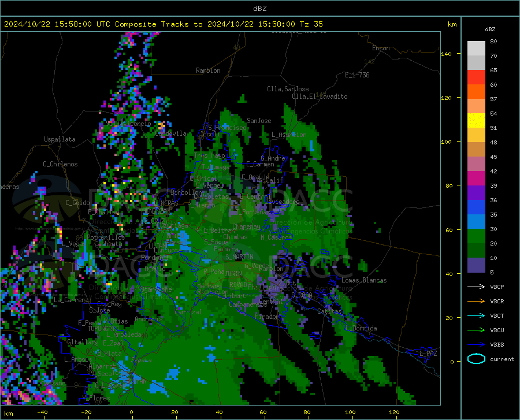The height and width of the screenshot is (420, 520).
Task: Click the cyan VBCT arrow in legend
Action: pos(476,315)
